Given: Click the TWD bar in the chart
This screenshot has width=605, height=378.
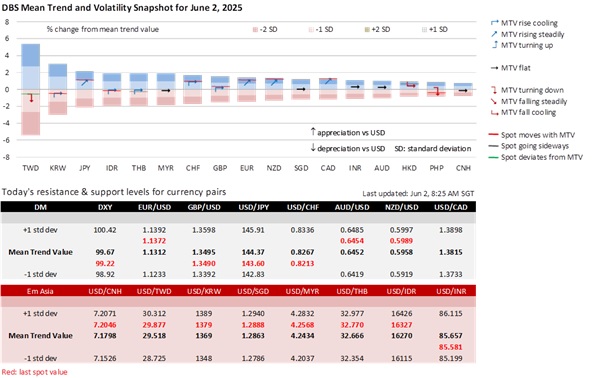Looking at the screenshot, I should (30, 89).
